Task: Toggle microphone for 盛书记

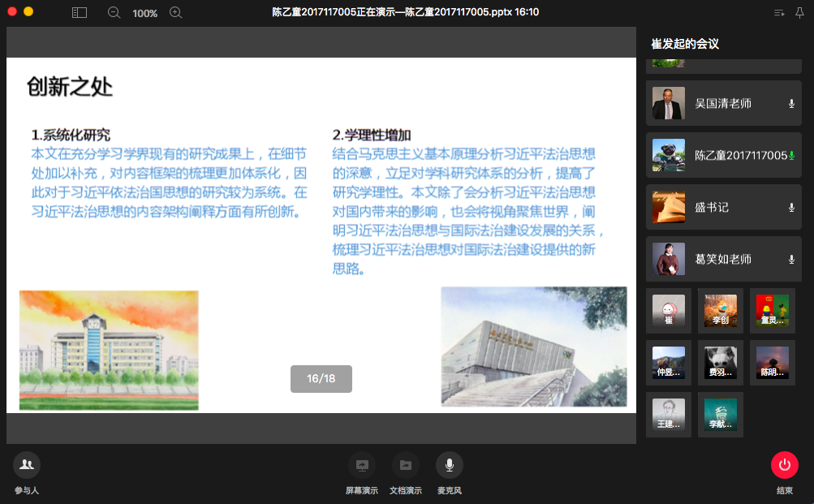Action: (791, 208)
